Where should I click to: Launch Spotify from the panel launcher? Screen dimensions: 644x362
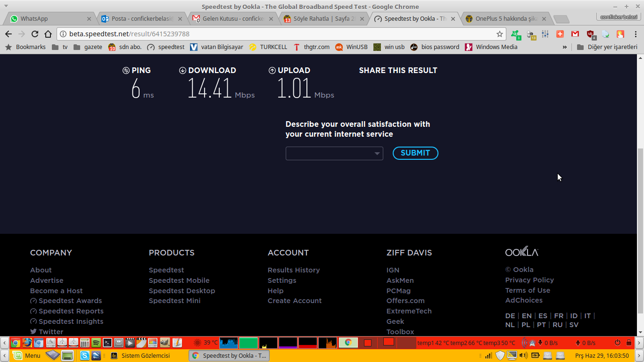[x=96, y=343]
